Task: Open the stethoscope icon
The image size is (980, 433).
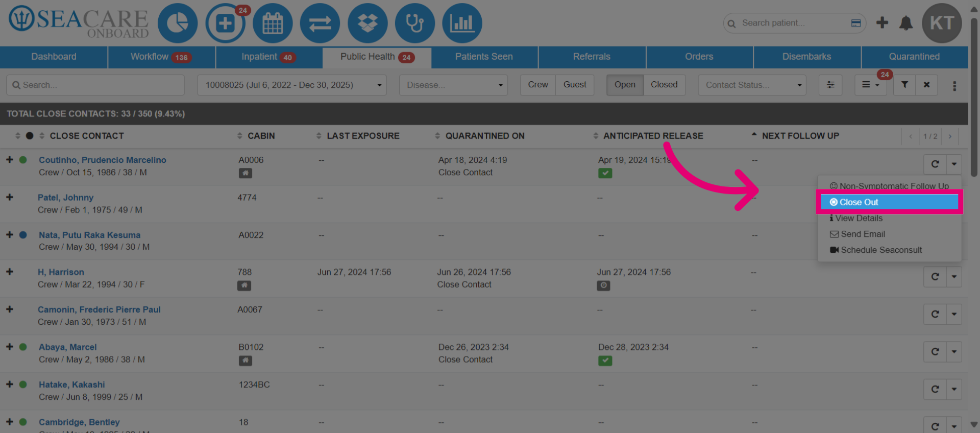Action: point(415,23)
